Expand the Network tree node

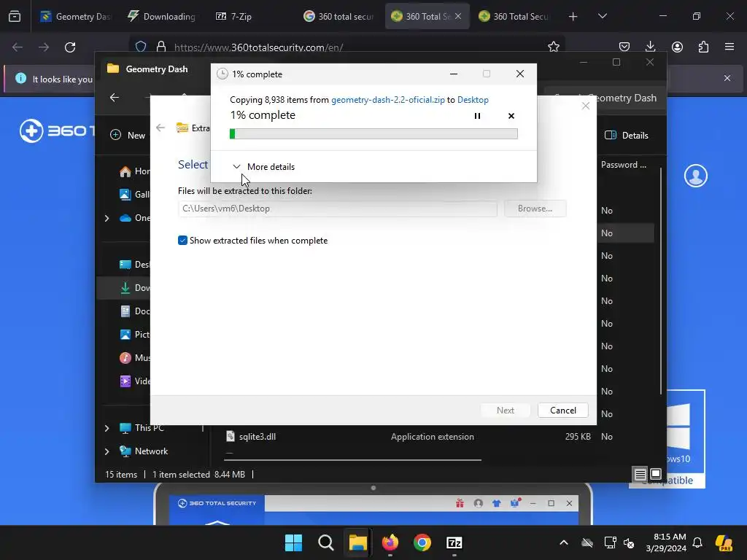107,451
